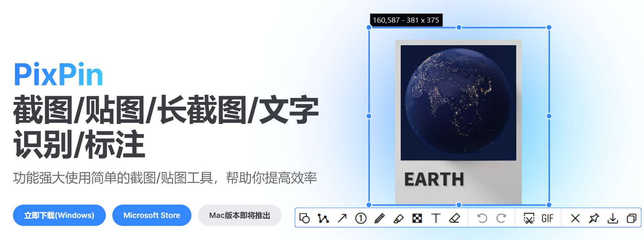The width and height of the screenshot is (644, 240).
Task: Select the mosaic blur tool
Action: pyautogui.click(x=417, y=218)
